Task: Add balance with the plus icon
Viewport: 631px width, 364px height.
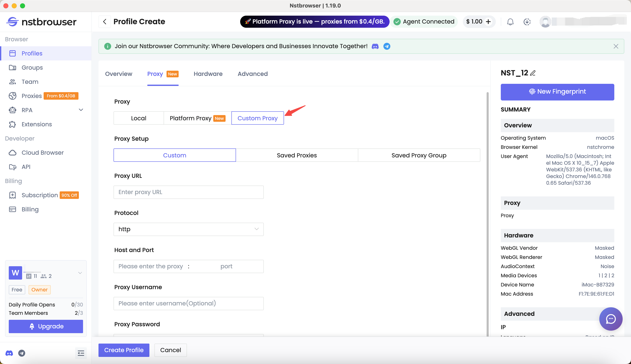Action: 488,22
